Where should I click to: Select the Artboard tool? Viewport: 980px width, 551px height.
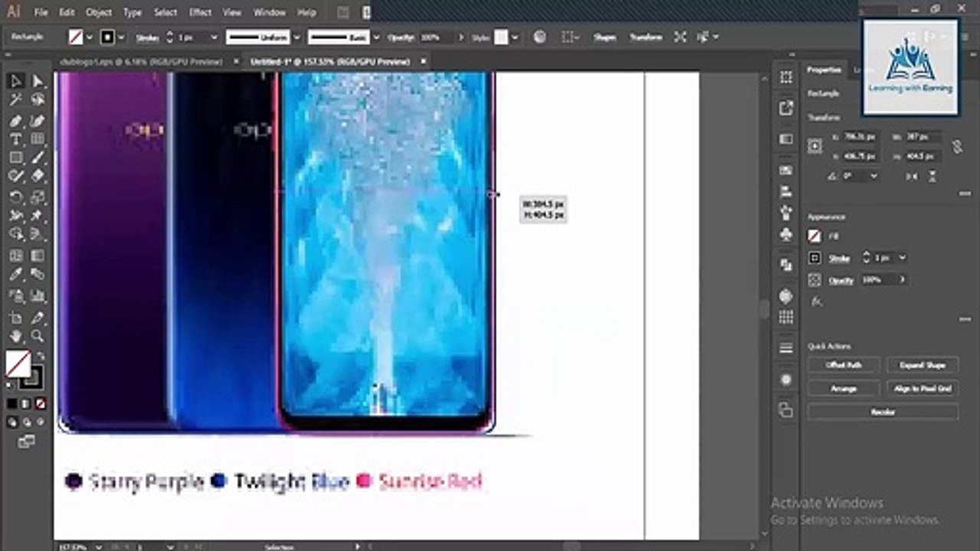tap(16, 317)
